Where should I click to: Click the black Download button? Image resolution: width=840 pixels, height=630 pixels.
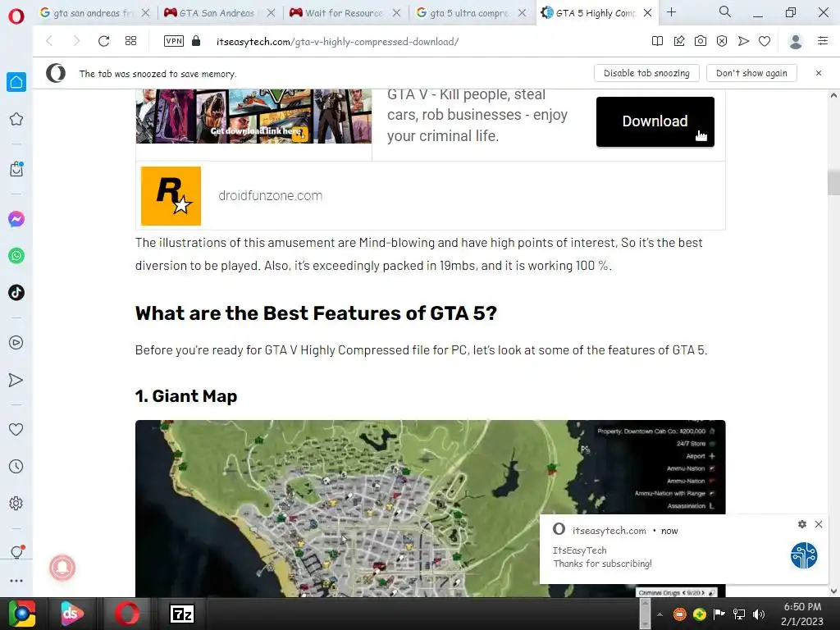point(655,121)
